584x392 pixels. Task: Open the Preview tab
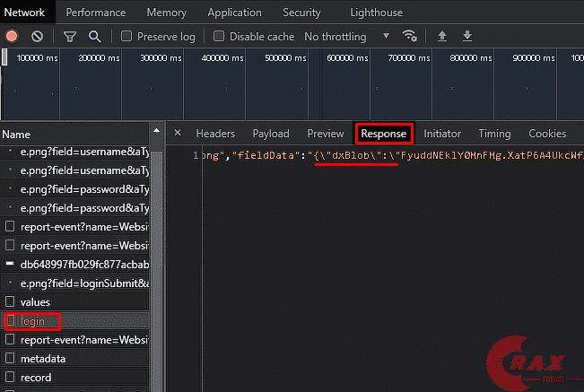click(x=326, y=134)
